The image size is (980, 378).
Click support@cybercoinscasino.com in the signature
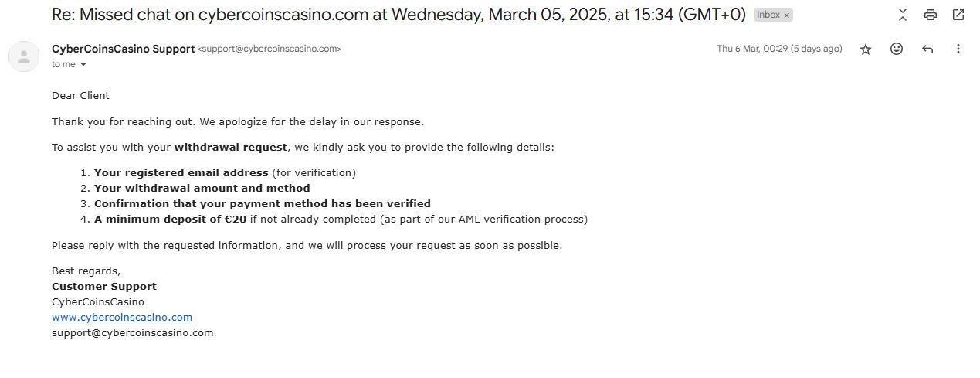coord(132,333)
